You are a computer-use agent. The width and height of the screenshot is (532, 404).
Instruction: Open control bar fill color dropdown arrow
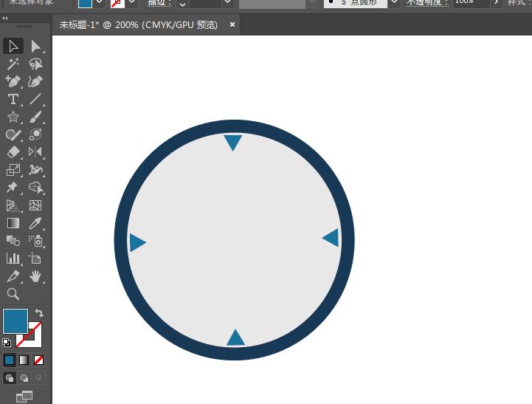(x=99, y=3)
